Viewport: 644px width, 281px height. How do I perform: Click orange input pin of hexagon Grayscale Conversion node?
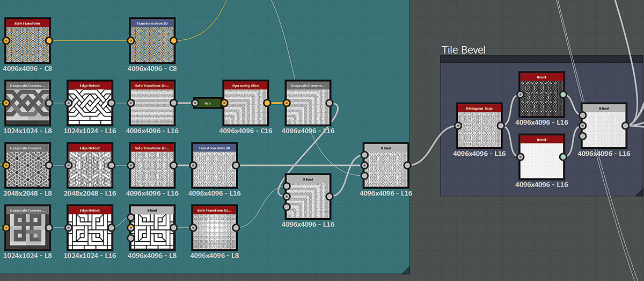[6, 165]
